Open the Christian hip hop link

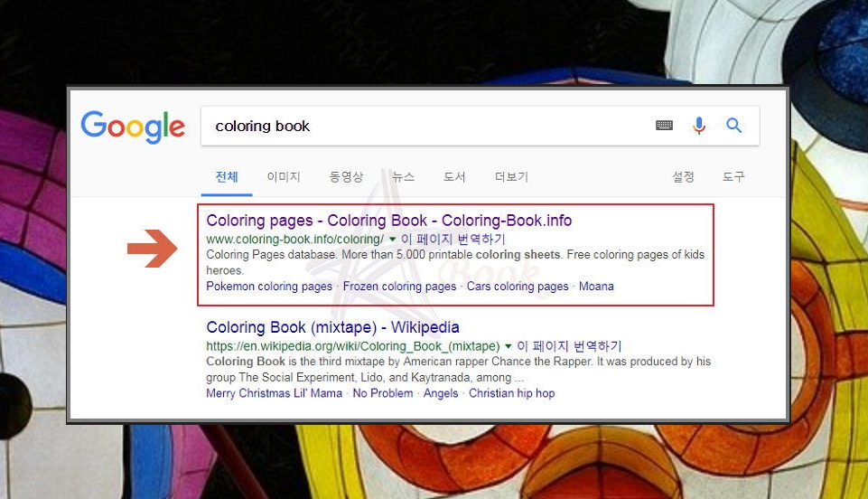coord(511,393)
